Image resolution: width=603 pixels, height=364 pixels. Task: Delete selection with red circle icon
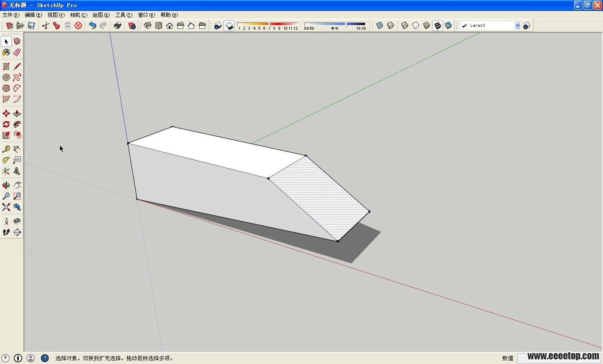pyautogui.click(x=78, y=26)
